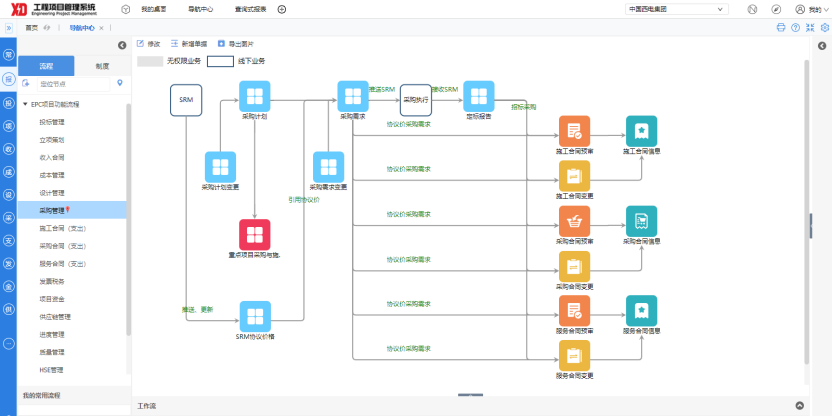Click the compass icon in header
Image resolution: width=832 pixels, height=416 pixels.
coord(777,9)
